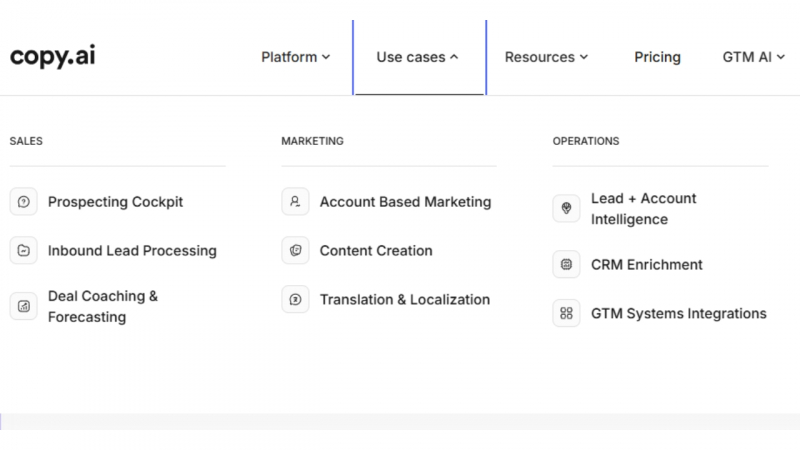The image size is (800, 450).
Task: Click the Content Creation icon
Action: [x=295, y=251]
